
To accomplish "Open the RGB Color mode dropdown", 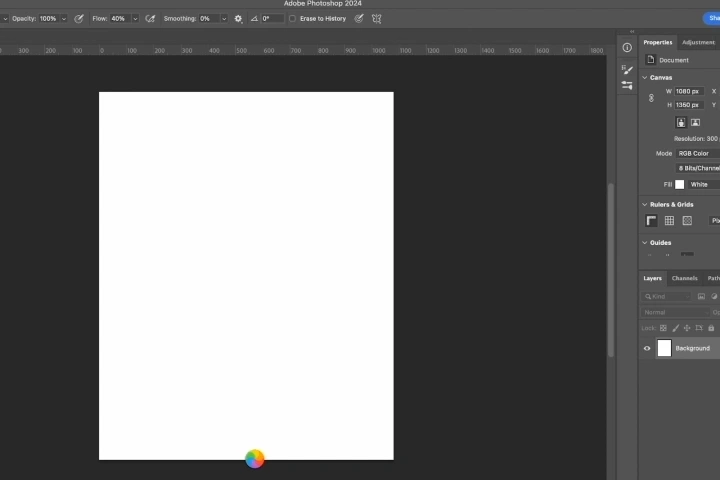I will pos(697,153).
